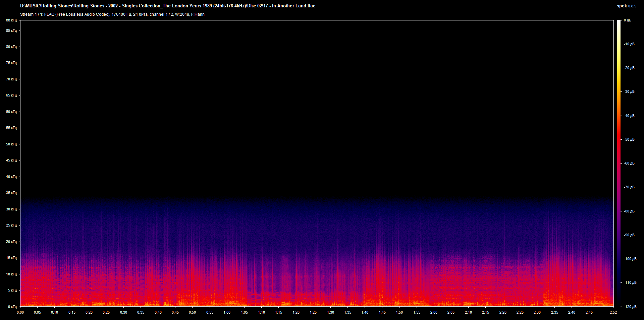Click the -120 дБ label at legend bottom
The height and width of the screenshot is (320, 644).
630,306
